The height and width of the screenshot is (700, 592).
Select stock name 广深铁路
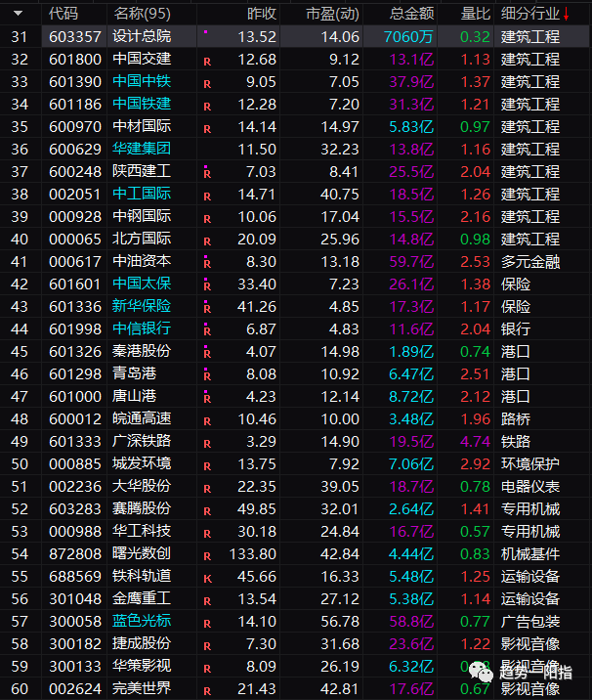[x=142, y=441]
